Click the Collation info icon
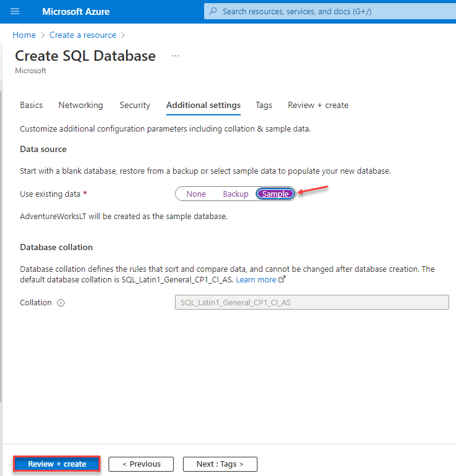456x476 pixels. coord(61,303)
